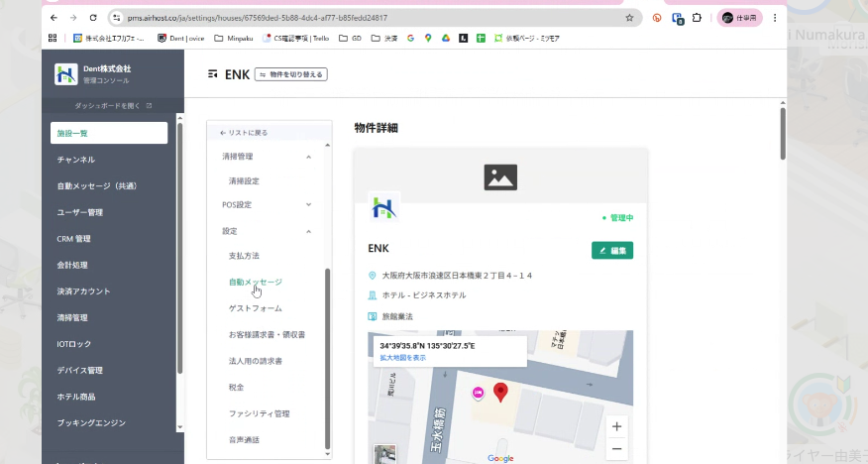Screen dimensions: 868x464
Task: Collapse the 設定 section chevron
Action: pyautogui.click(x=308, y=231)
